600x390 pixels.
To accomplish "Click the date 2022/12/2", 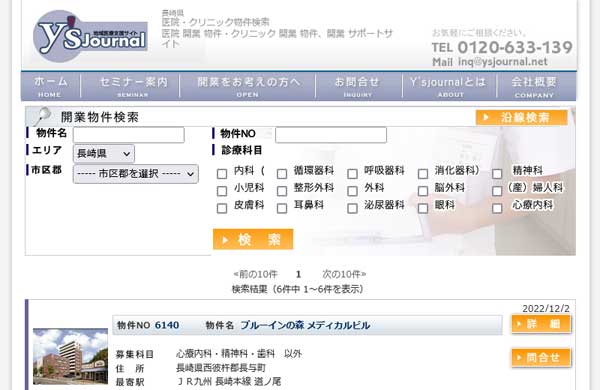I will pyautogui.click(x=546, y=308).
